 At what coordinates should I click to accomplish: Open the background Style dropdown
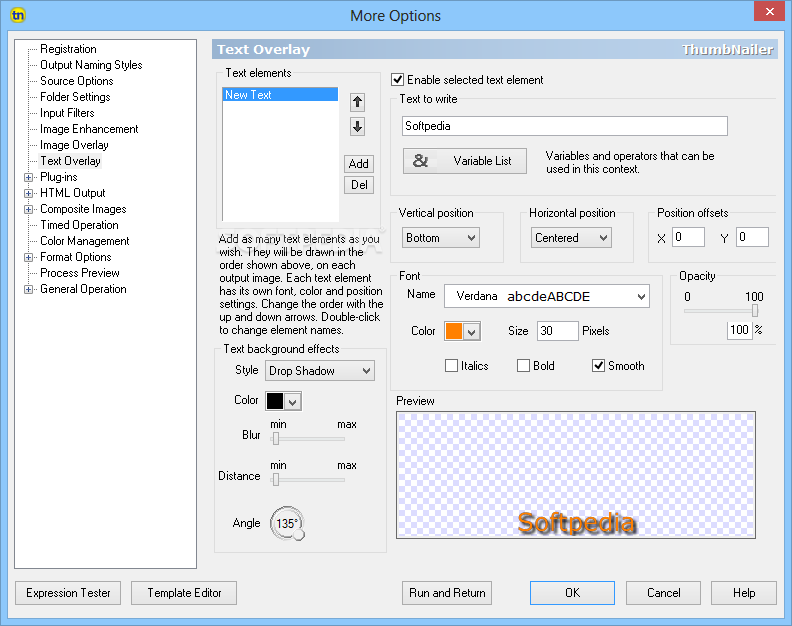320,371
